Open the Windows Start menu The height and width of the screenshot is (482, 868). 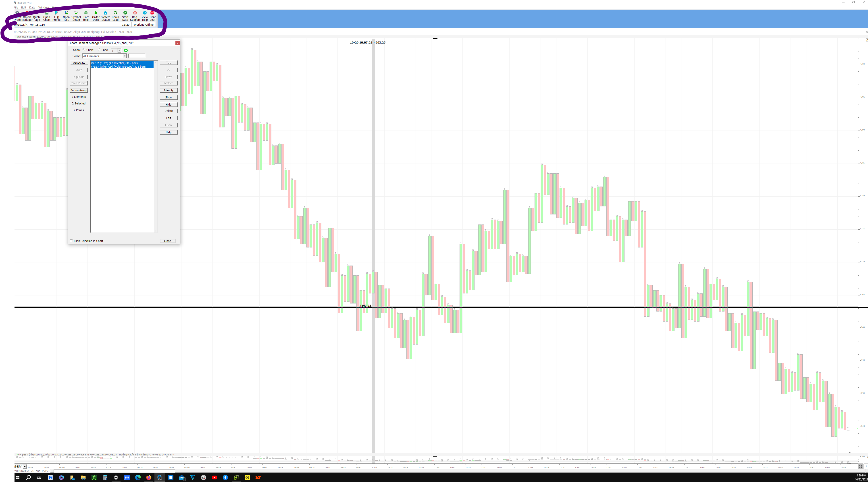coord(18,477)
